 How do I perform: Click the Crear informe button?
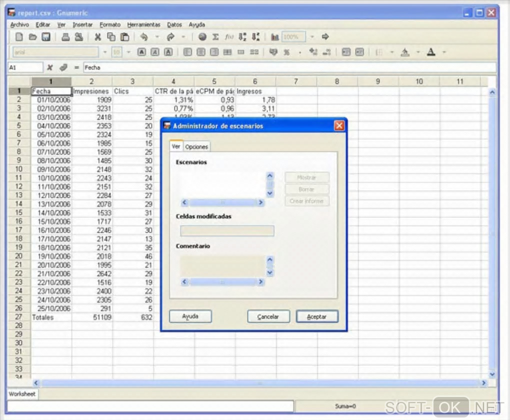tap(306, 201)
